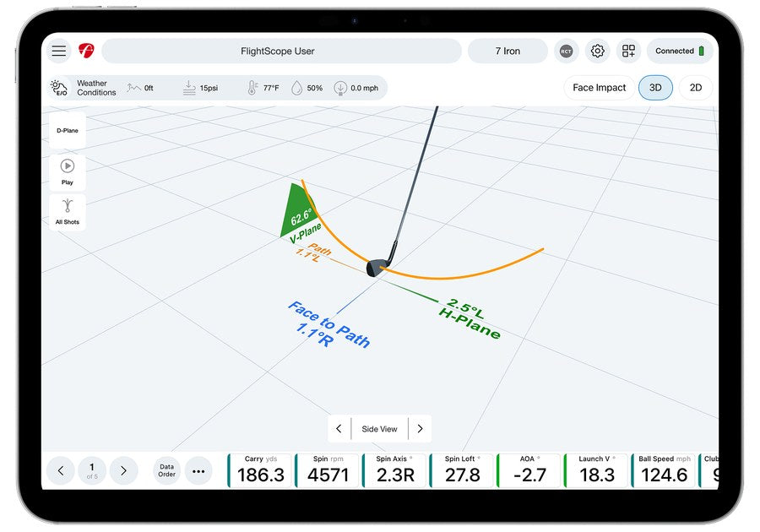The image size is (760, 532).
Task: Open the hamburger menu
Action: pos(58,51)
